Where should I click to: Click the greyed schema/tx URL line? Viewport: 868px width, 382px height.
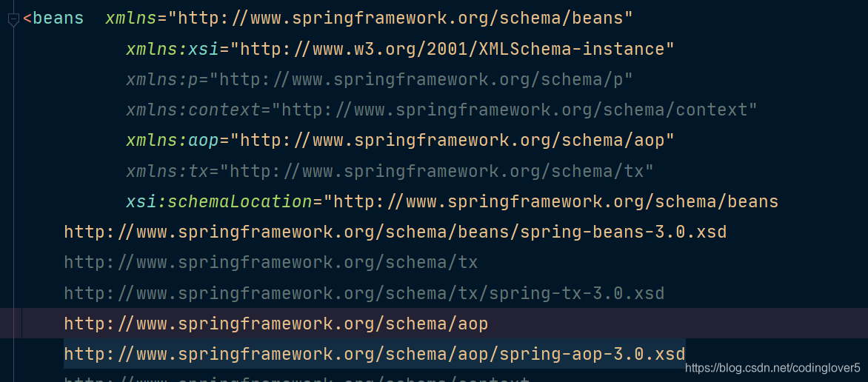tap(271, 262)
